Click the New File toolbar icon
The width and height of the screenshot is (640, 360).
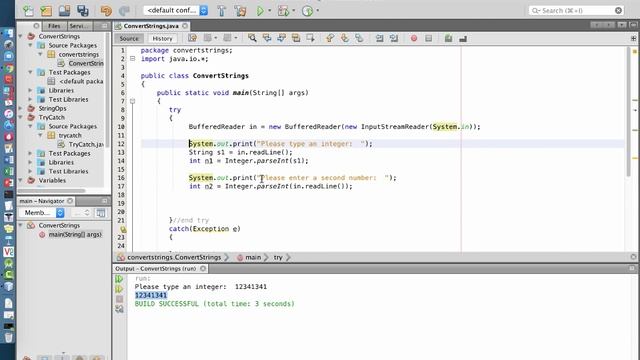point(29,11)
